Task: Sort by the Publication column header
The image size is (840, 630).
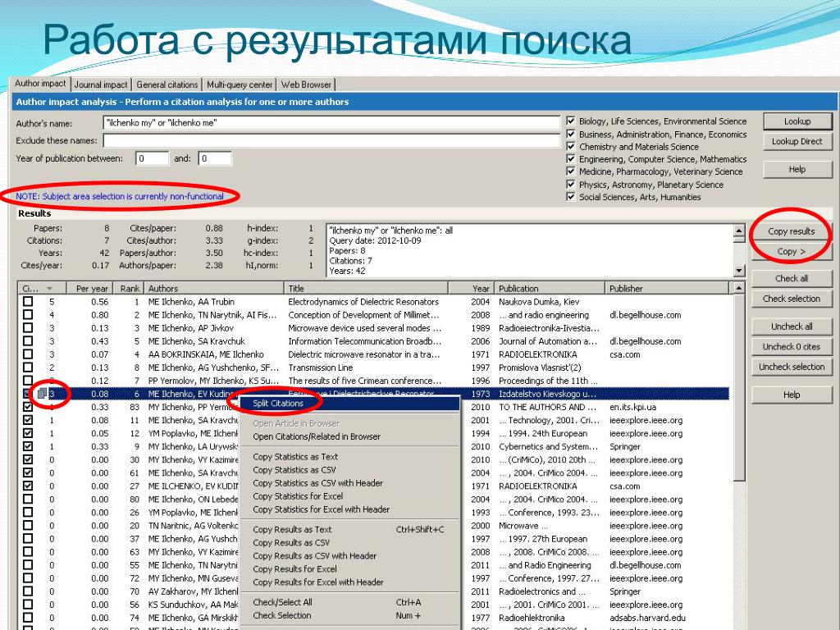Action: pyautogui.click(x=550, y=288)
